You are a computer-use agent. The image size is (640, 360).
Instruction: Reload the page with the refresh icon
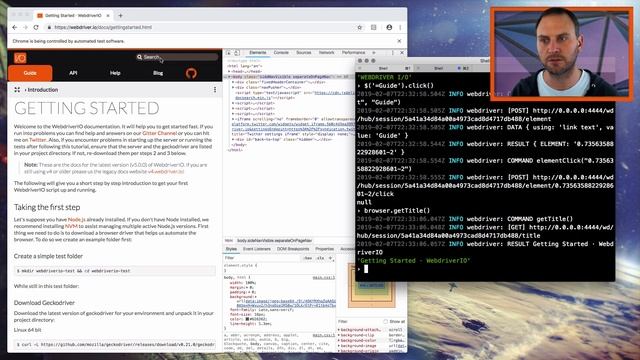36,27
